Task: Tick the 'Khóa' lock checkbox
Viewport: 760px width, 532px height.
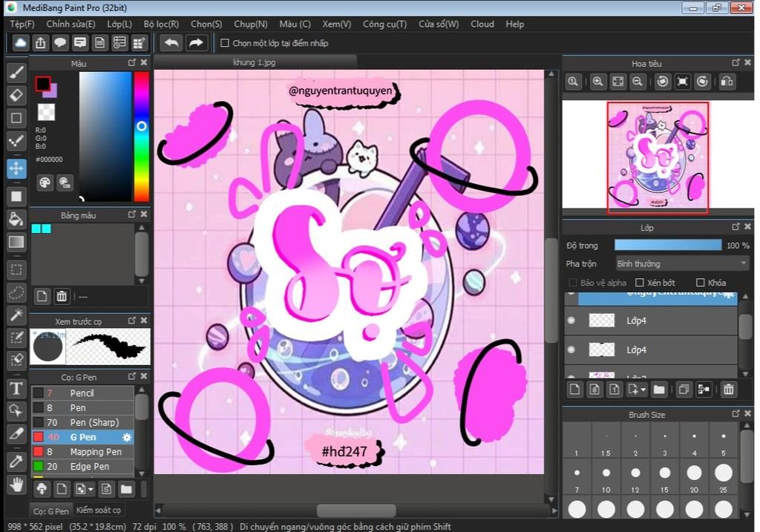Action: click(x=700, y=283)
